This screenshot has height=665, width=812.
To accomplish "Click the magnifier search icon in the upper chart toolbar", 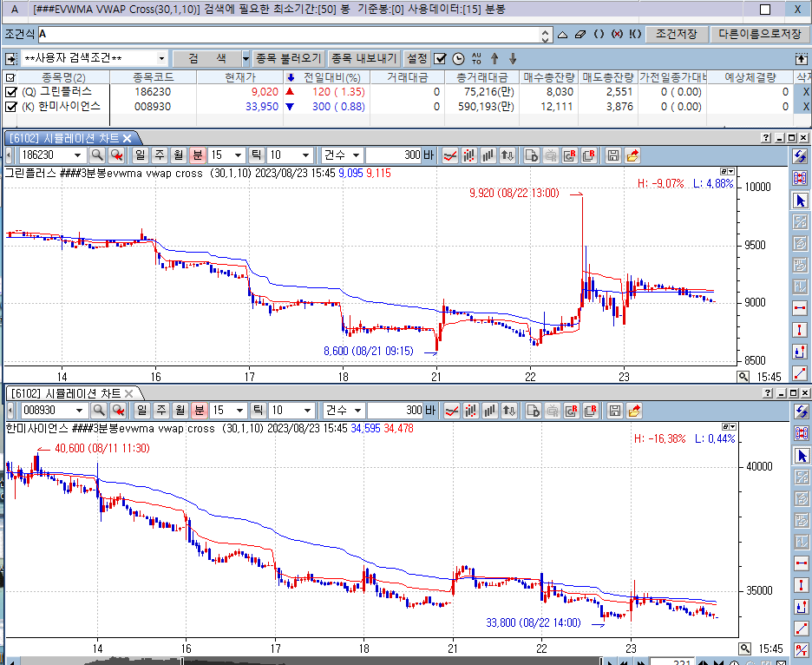I will (x=97, y=155).
